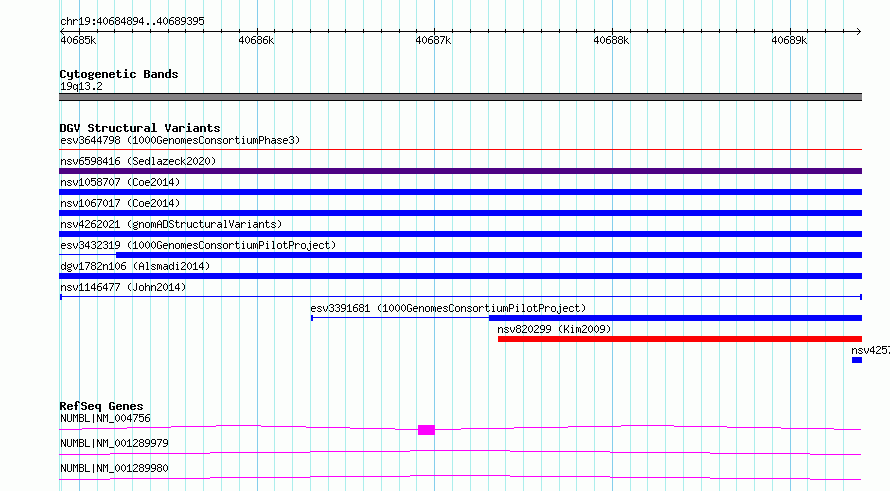The image size is (890, 491).
Task: Open the DGV Structural Variants track title
Action: point(140,128)
